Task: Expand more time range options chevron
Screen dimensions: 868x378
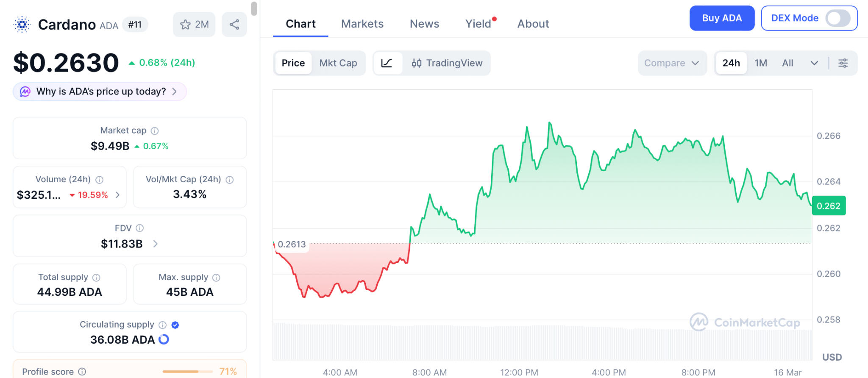Action: (814, 63)
